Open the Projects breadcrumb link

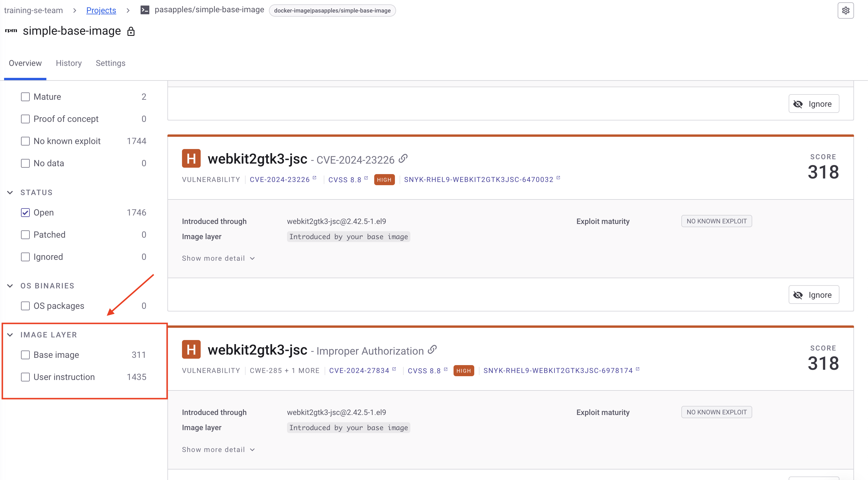pyautogui.click(x=101, y=10)
